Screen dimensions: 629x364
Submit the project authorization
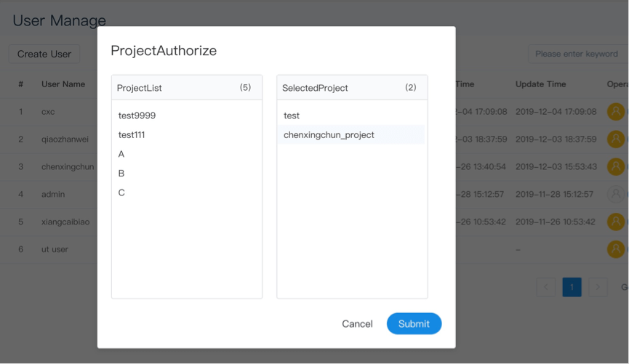(414, 323)
